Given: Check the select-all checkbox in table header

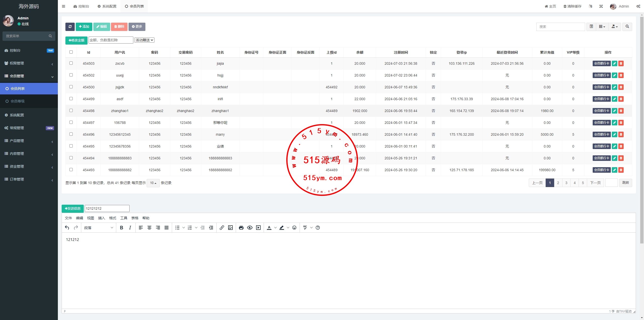Looking at the screenshot, I should pos(71,52).
